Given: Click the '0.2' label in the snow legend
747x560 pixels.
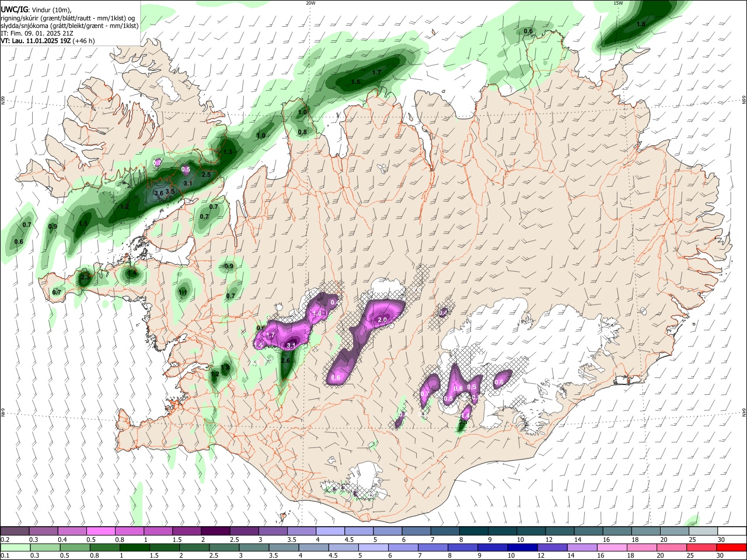Looking at the screenshot, I should click(5, 540).
